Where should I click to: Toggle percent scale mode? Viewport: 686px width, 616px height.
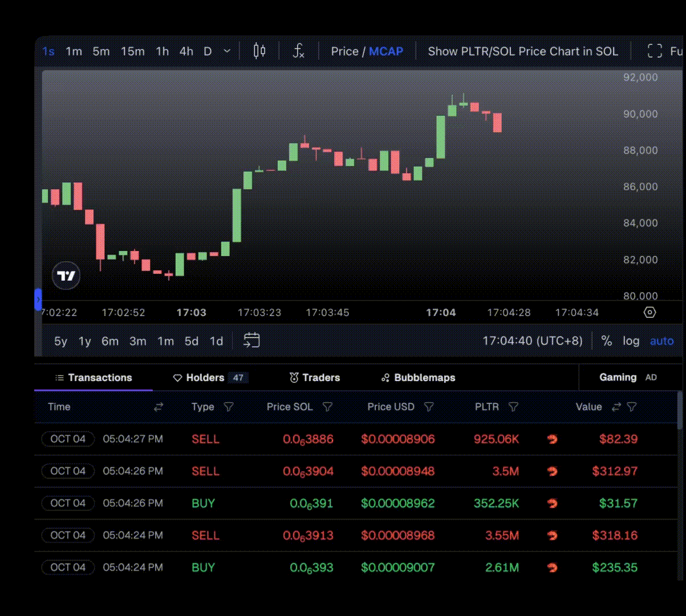click(607, 341)
